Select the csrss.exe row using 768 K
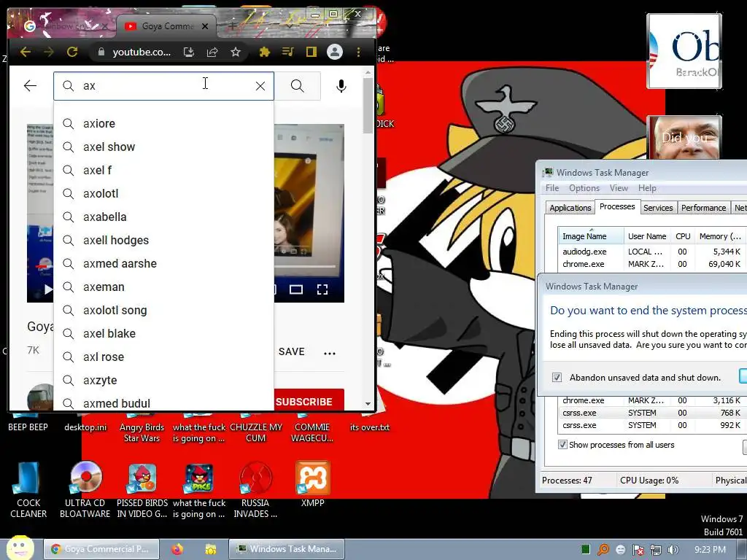Screen dimensions: 747x560 point(652,413)
